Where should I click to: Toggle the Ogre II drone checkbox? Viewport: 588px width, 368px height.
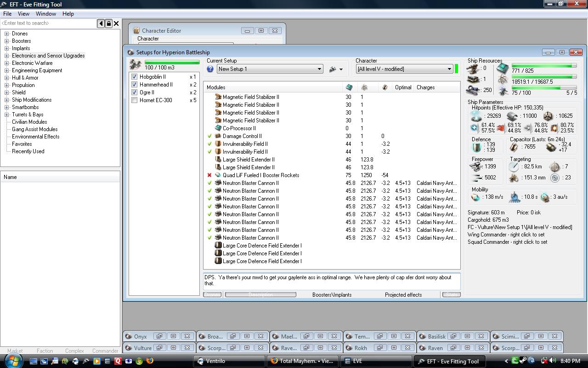tap(134, 92)
